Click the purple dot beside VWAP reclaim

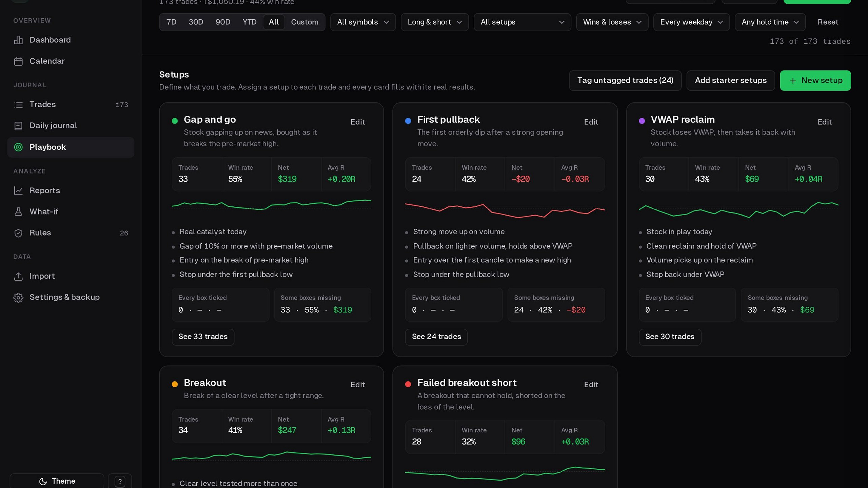642,121
